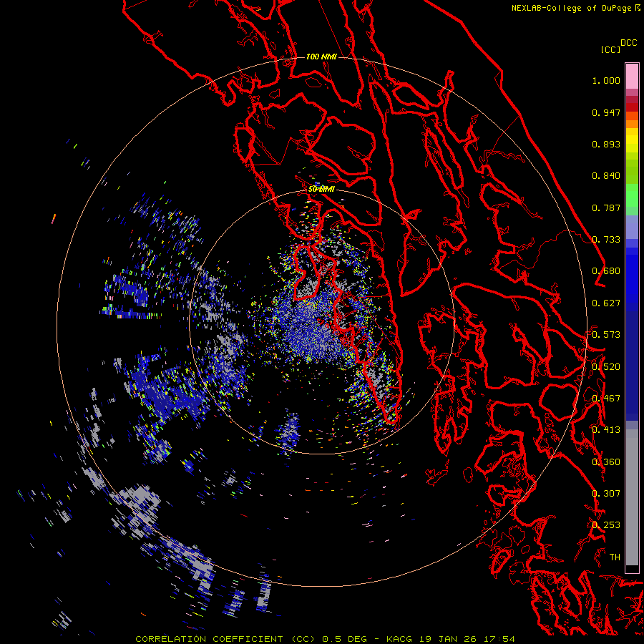This screenshot has height=644, width=644.
Task: Pick the pink segment of the color bar
Action: click(632, 76)
